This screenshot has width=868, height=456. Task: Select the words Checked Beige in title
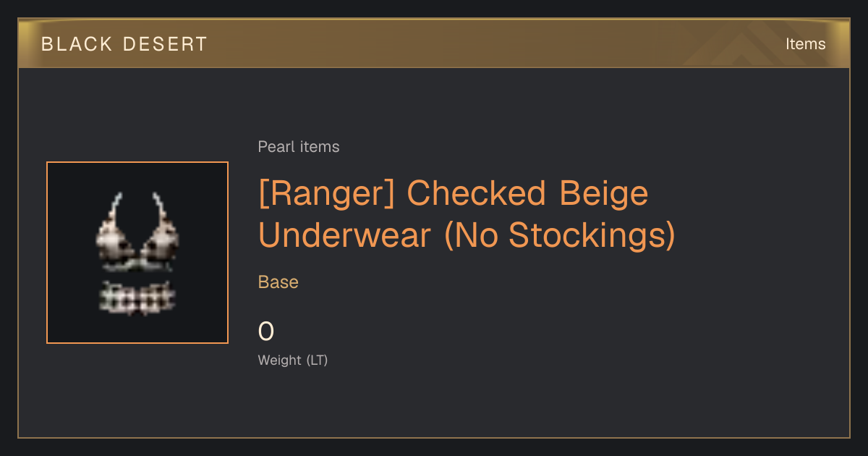point(527,194)
